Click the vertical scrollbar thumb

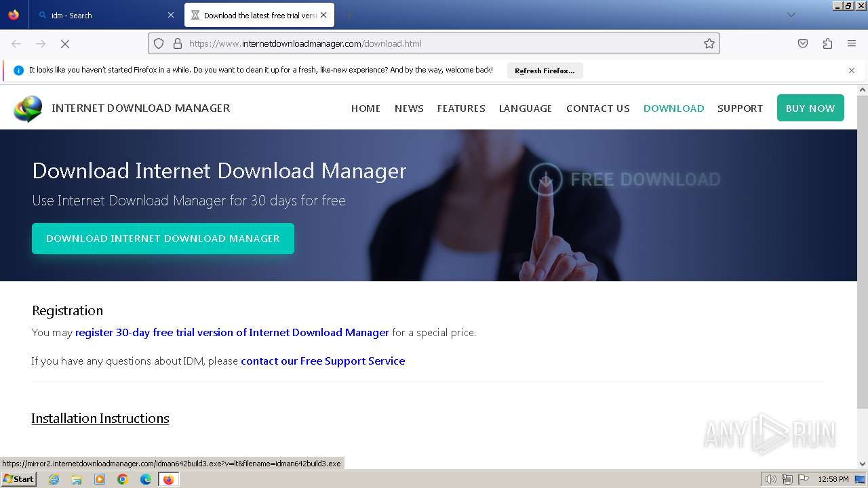(x=863, y=251)
